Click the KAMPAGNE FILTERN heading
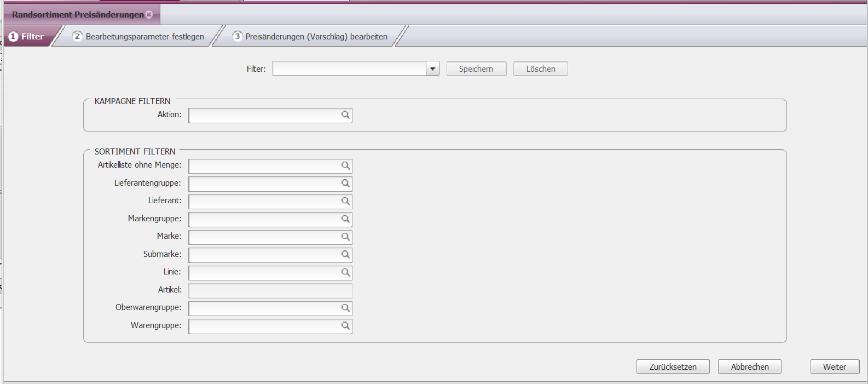Image resolution: width=868 pixels, height=384 pixels. 132,101
